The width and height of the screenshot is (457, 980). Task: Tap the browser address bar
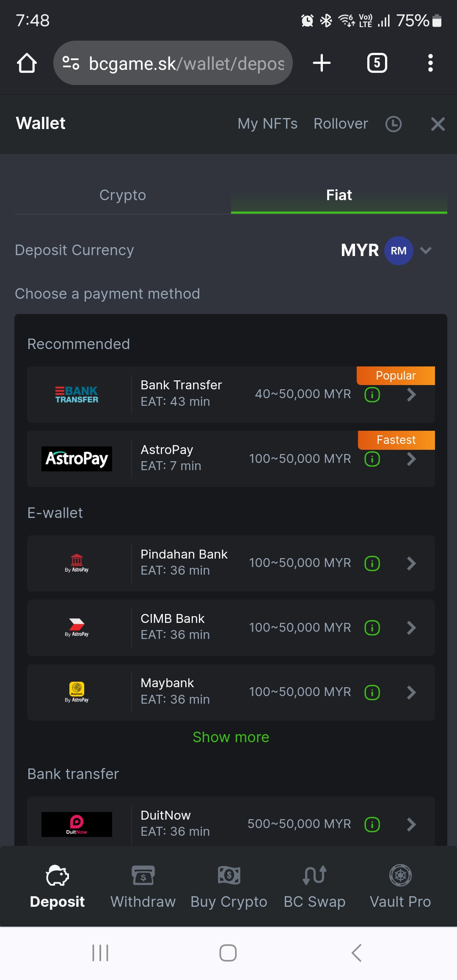point(178,63)
